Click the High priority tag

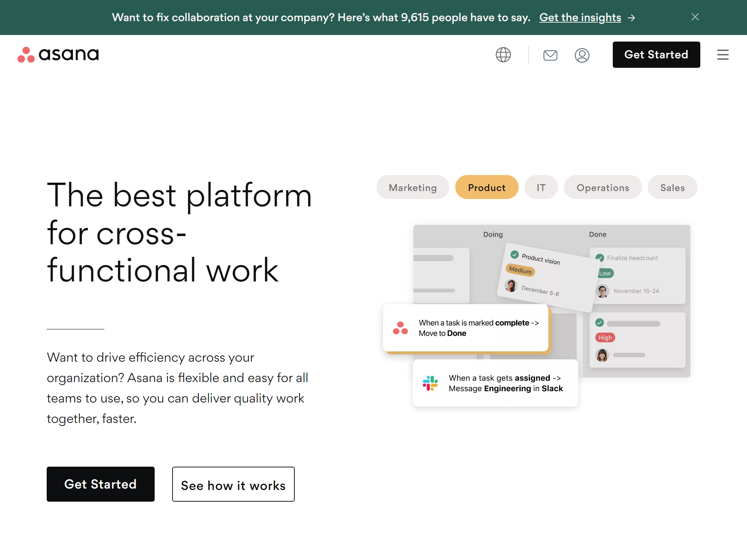pyautogui.click(x=605, y=338)
